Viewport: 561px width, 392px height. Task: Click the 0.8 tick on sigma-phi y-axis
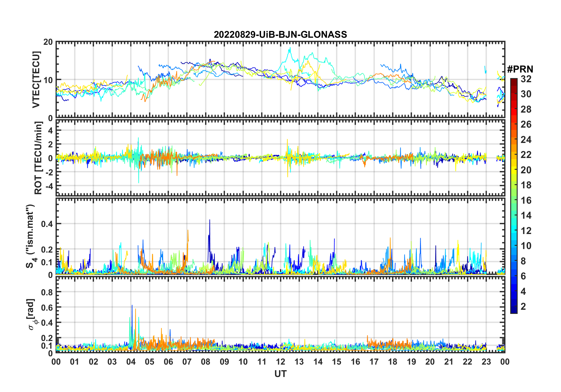click(x=47, y=292)
